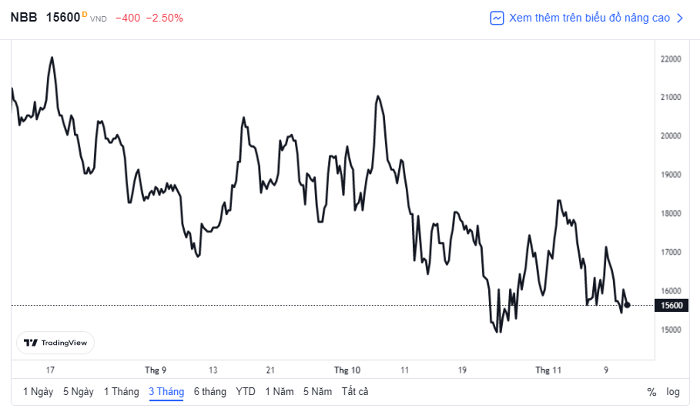The width and height of the screenshot is (700, 412).
Task: Switch to the 1 Tháng range
Action: 121,392
